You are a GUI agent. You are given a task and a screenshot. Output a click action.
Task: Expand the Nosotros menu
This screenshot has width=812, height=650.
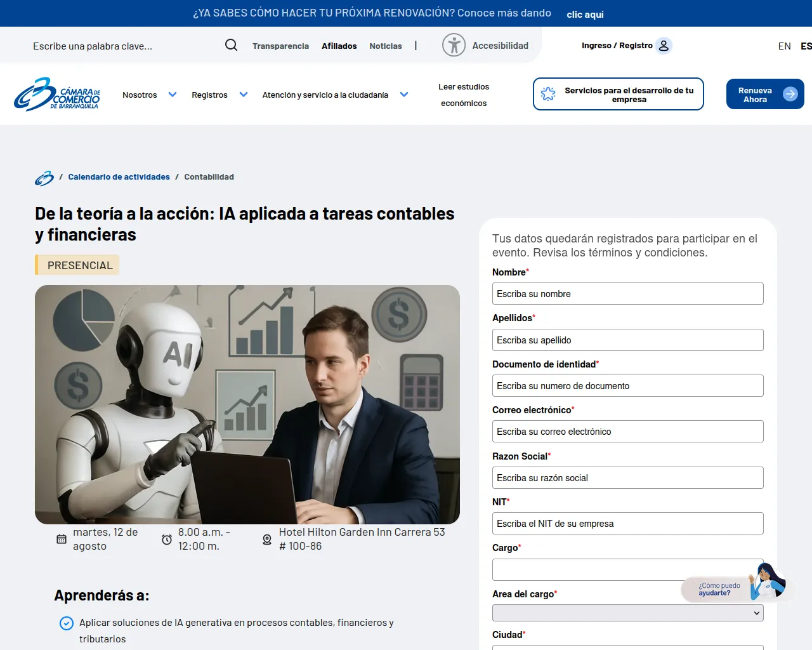point(150,95)
